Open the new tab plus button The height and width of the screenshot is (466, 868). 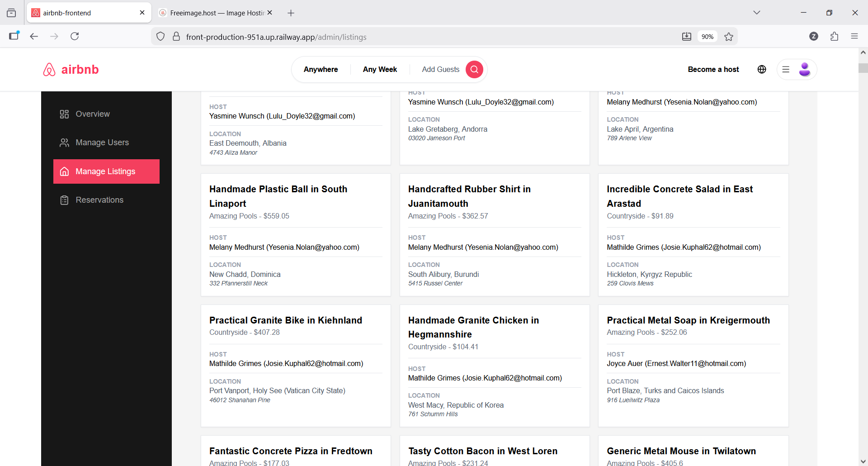(x=291, y=13)
